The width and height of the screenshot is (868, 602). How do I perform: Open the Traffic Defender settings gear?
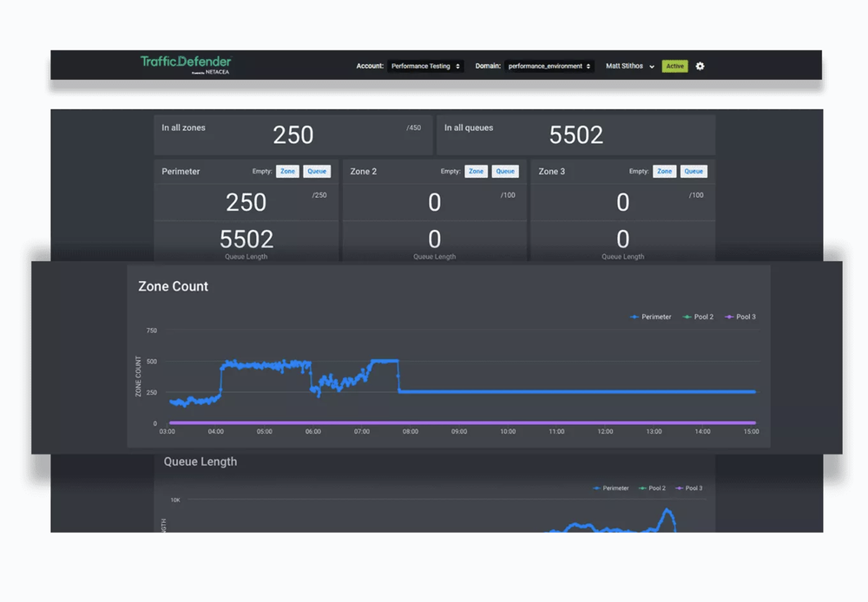(x=700, y=66)
